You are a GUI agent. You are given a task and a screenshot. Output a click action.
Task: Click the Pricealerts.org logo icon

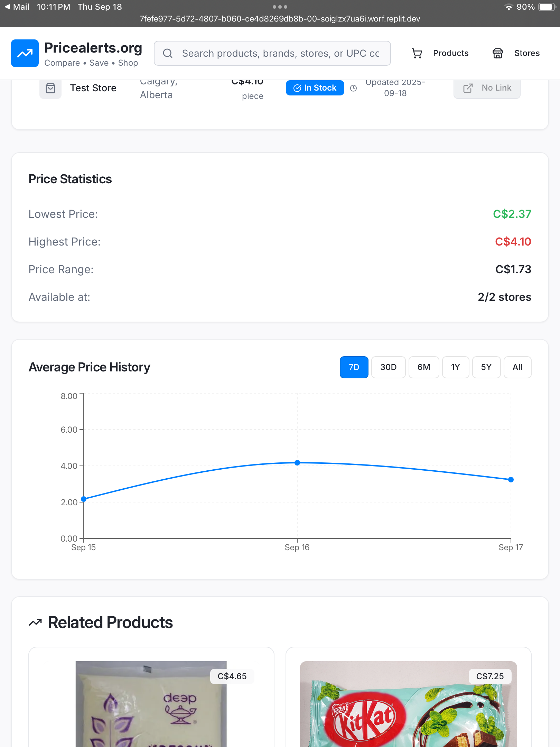tap(25, 53)
